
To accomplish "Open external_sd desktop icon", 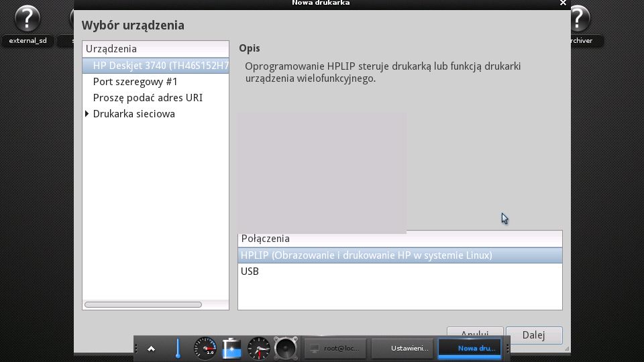I will [28, 25].
